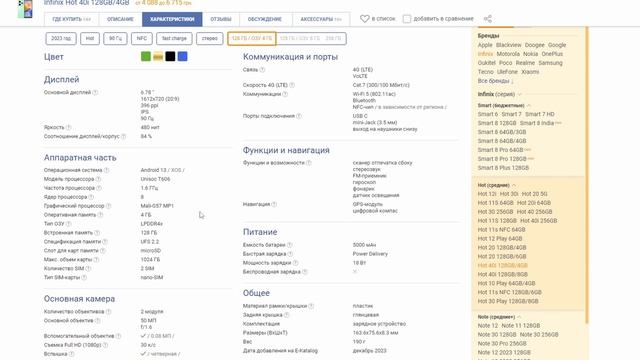Image resolution: width=640 pixels, height=360 pixels.
Task: Click the question mark beside Соотношение дисплей/корпус
Action: click(x=123, y=136)
